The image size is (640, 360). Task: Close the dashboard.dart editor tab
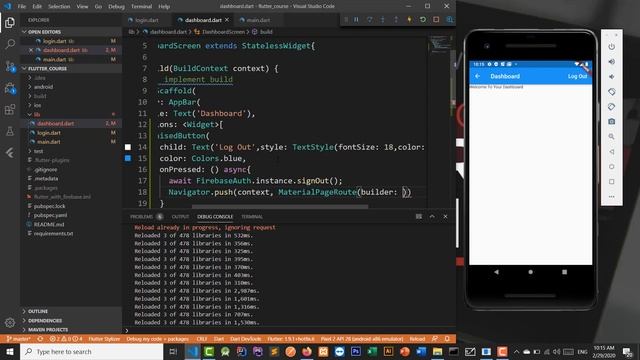click(227, 20)
